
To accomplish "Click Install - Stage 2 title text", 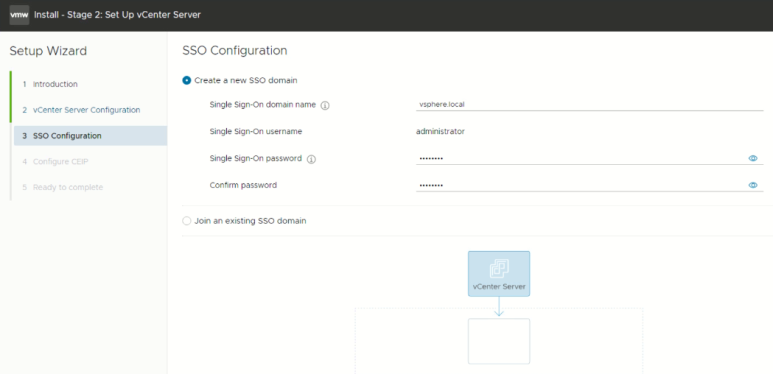I will (x=117, y=15).
